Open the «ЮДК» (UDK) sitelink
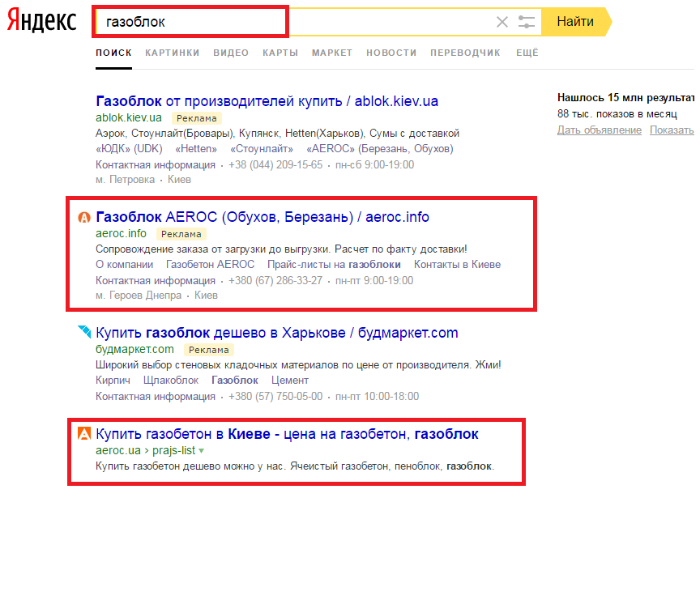 pyautogui.click(x=129, y=148)
